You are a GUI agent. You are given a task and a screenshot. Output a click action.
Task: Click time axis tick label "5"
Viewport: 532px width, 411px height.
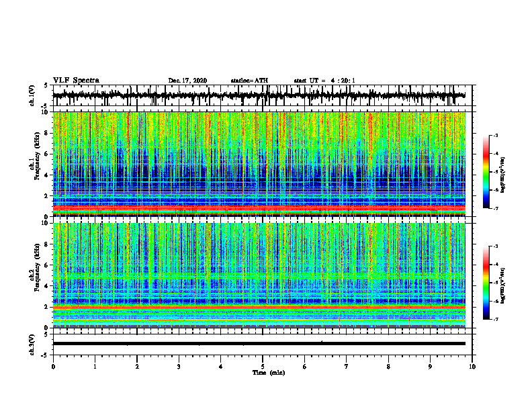(x=263, y=367)
